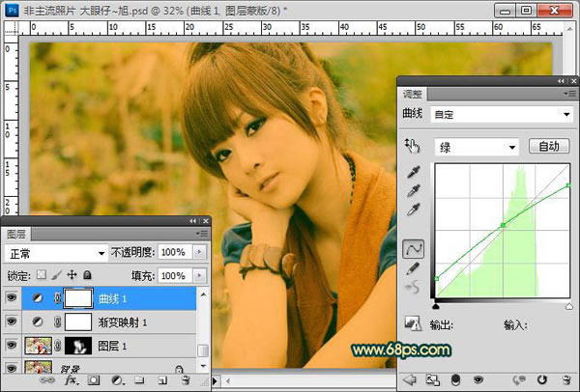
Task: Toggle lock transparent pixels
Action: coord(42,275)
